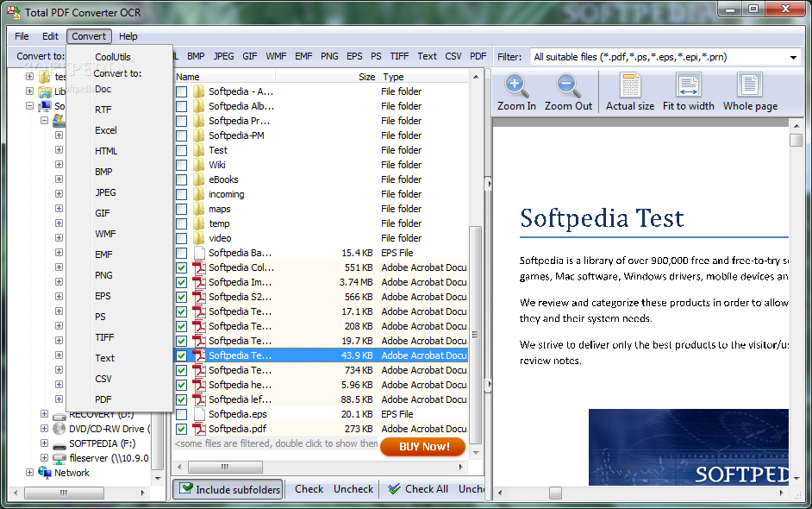The image size is (812, 509).
Task: Sort the file list by Size column
Action: pyautogui.click(x=327, y=77)
